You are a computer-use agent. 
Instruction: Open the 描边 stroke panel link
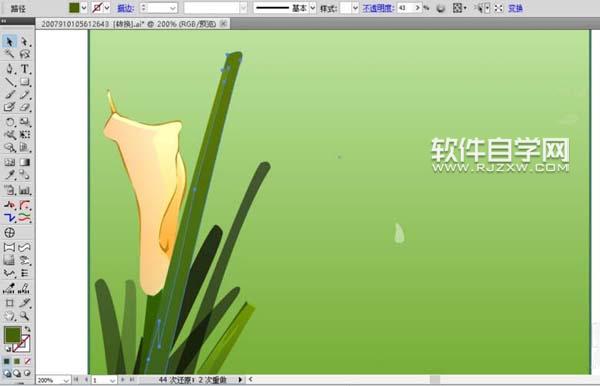[126, 8]
